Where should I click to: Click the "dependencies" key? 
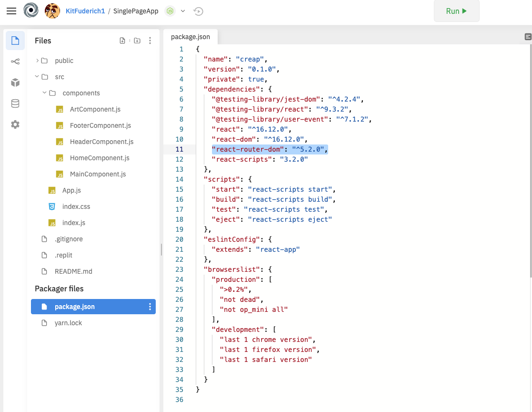pos(231,89)
